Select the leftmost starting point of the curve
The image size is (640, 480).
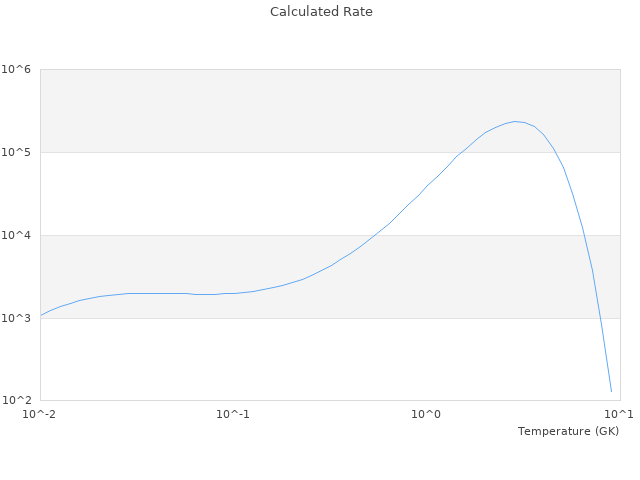41,315
